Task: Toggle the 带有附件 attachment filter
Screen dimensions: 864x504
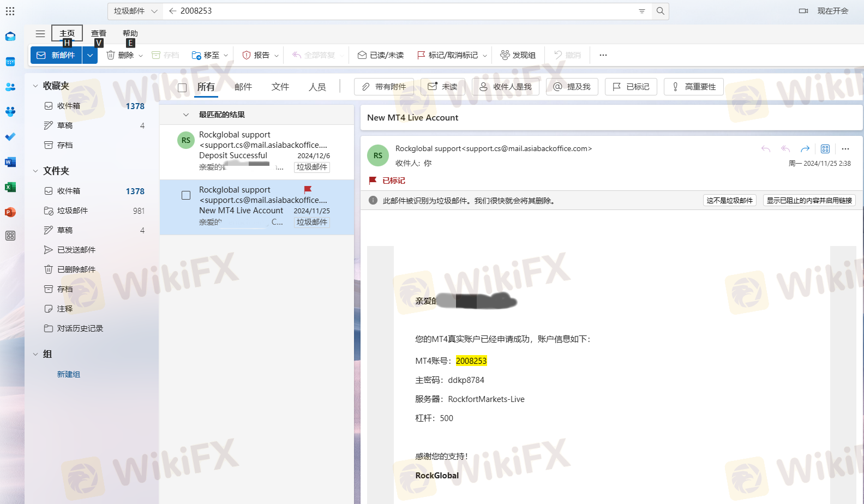Action: [x=384, y=87]
